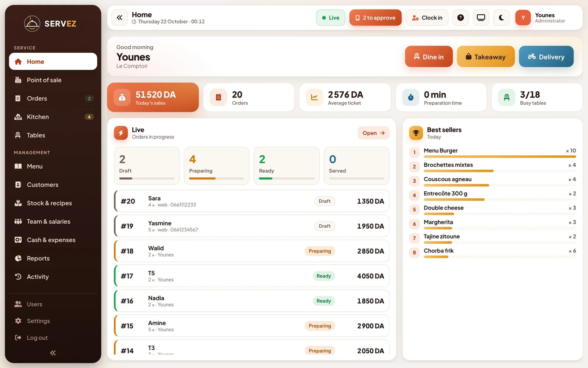Start a Delivery order
The image size is (588, 368).
(546, 57)
